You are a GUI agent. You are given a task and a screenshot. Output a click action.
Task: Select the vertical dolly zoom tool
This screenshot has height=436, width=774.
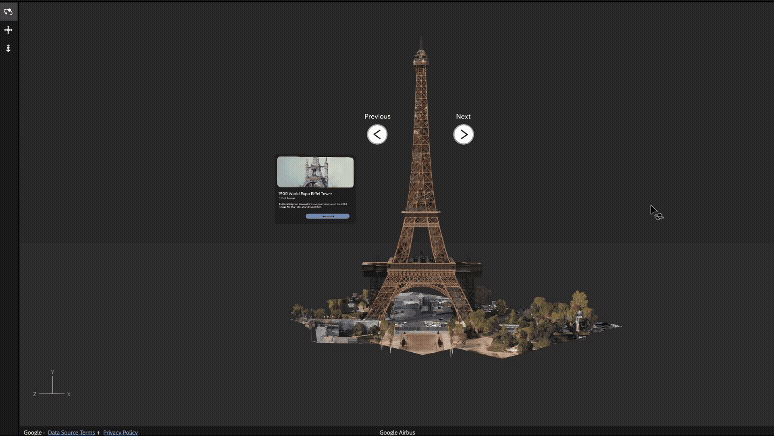click(x=8, y=48)
